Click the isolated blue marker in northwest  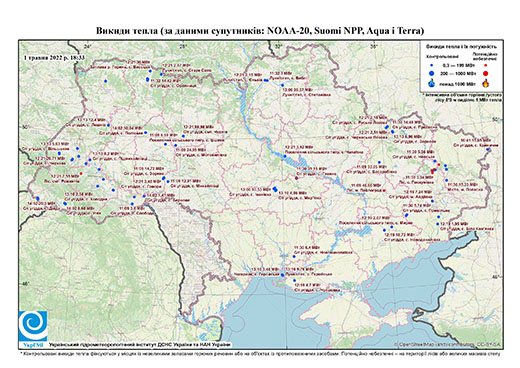point(105,81)
